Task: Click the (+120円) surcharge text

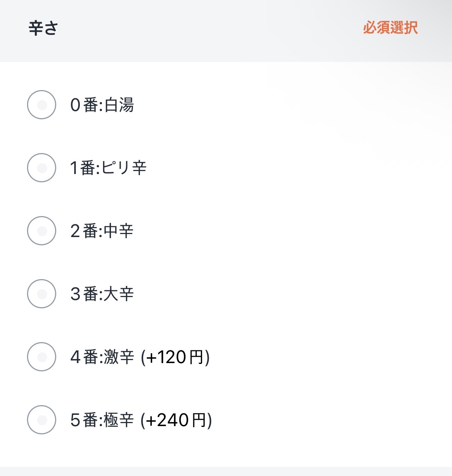Action: pos(175,357)
